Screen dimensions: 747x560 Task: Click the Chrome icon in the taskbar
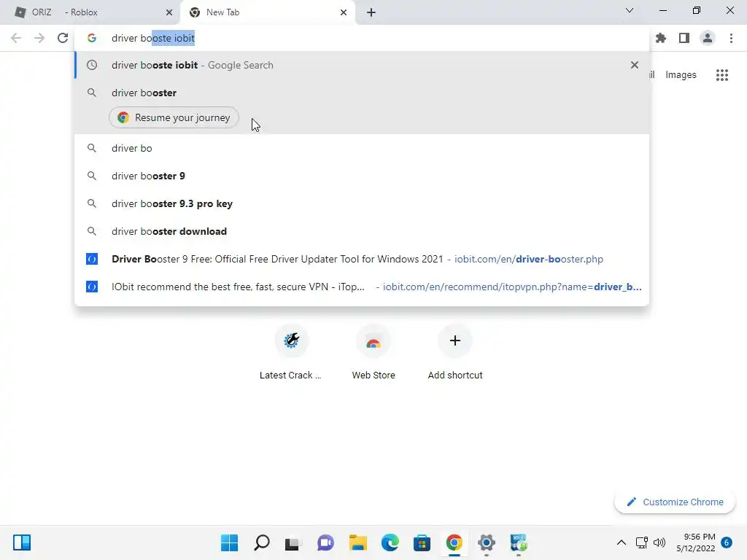pos(454,542)
